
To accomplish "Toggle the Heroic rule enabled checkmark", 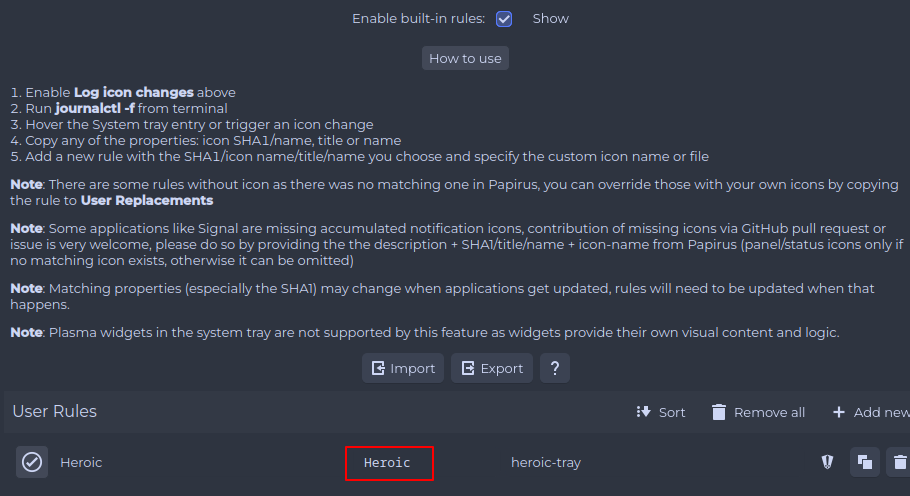I will [32, 462].
